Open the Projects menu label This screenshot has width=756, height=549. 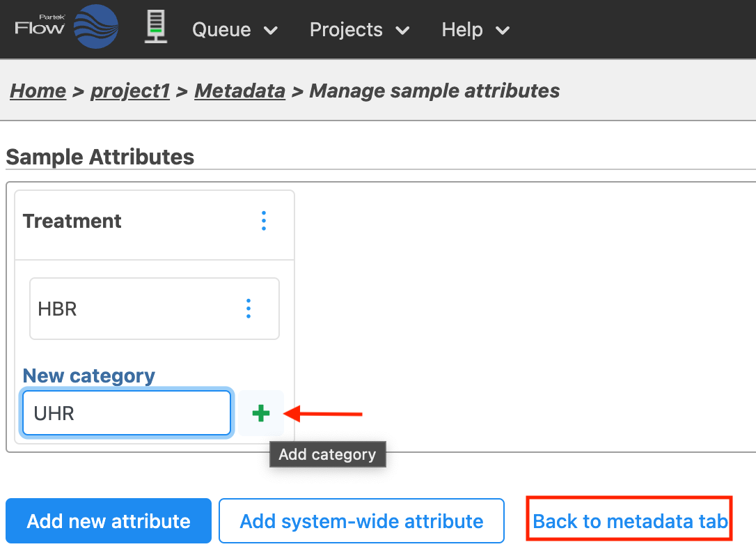[346, 30]
